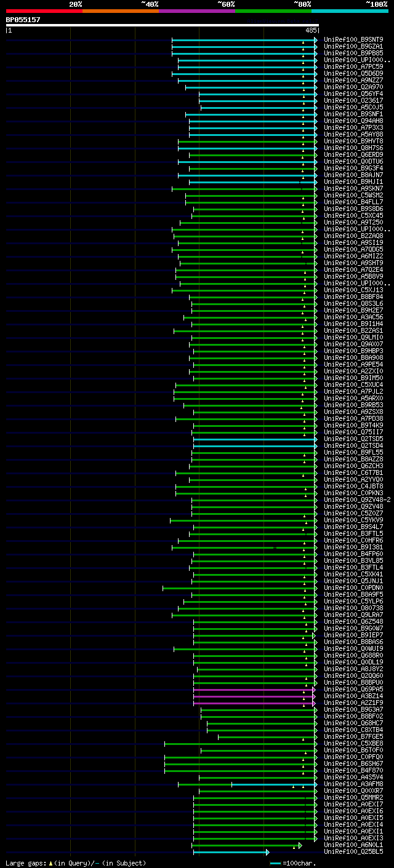Viewport: 394px width, 868px height.
Task: Open hit UniRef100_B9GZA1
Action: coord(353,47)
